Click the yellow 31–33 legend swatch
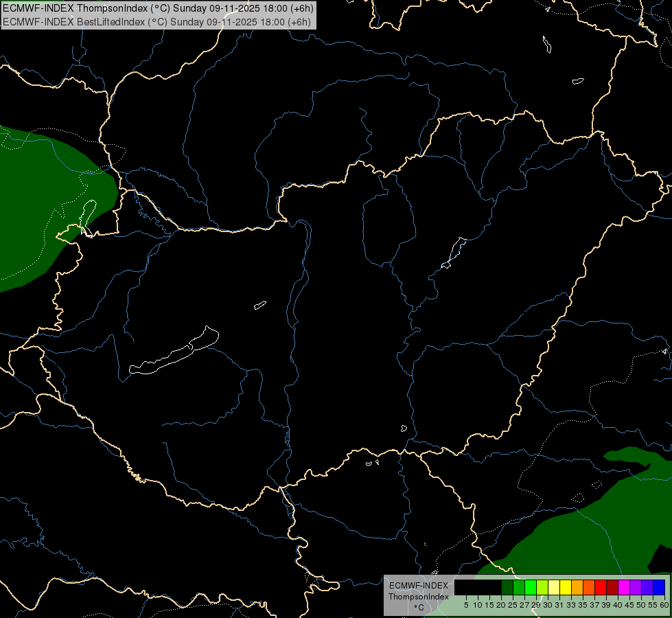Viewport: 672px width, 618px height. coord(566,587)
